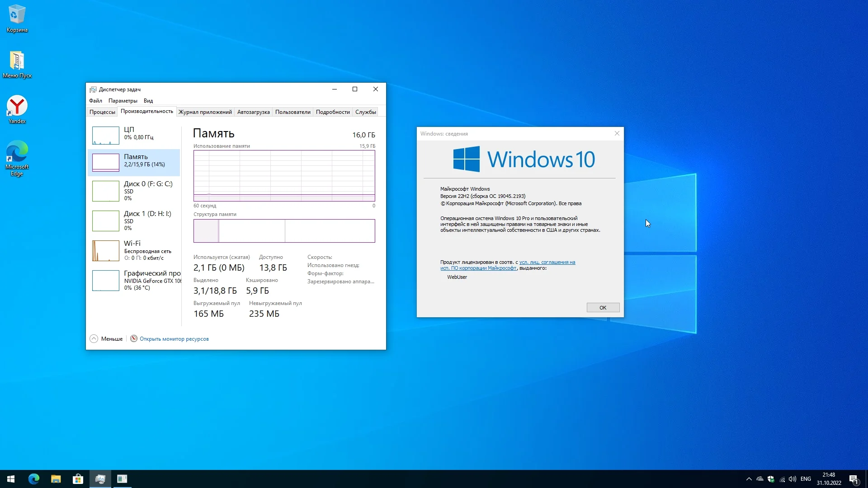868x488 pixels.
Task: Switch to the Автозагрузка tab
Action: click(x=253, y=112)
